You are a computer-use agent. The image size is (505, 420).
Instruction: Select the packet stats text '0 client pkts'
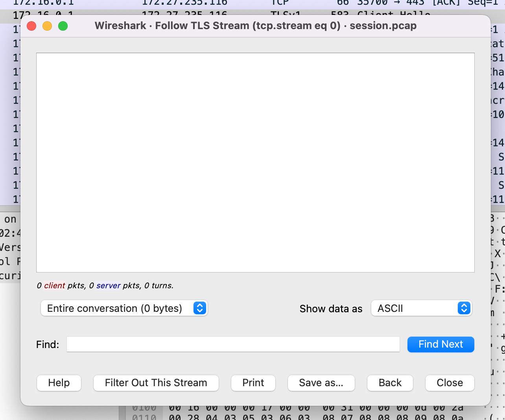click(x=61, y=286)
